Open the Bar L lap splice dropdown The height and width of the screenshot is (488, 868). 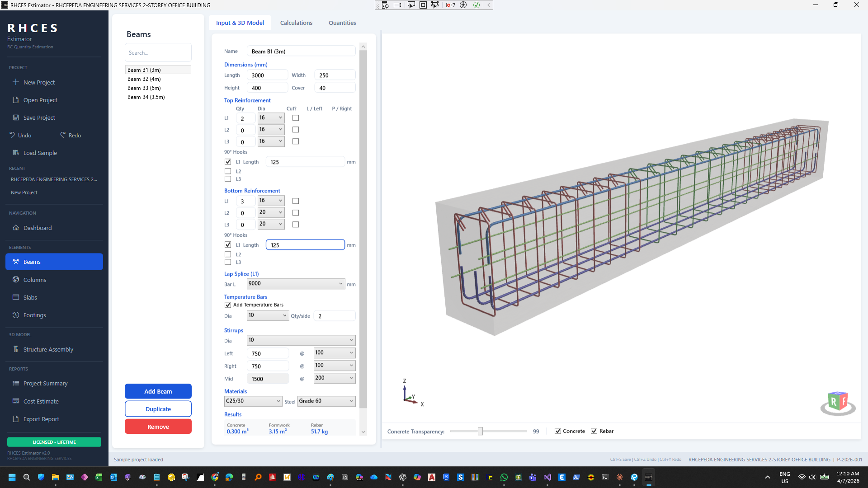(296, 284)
